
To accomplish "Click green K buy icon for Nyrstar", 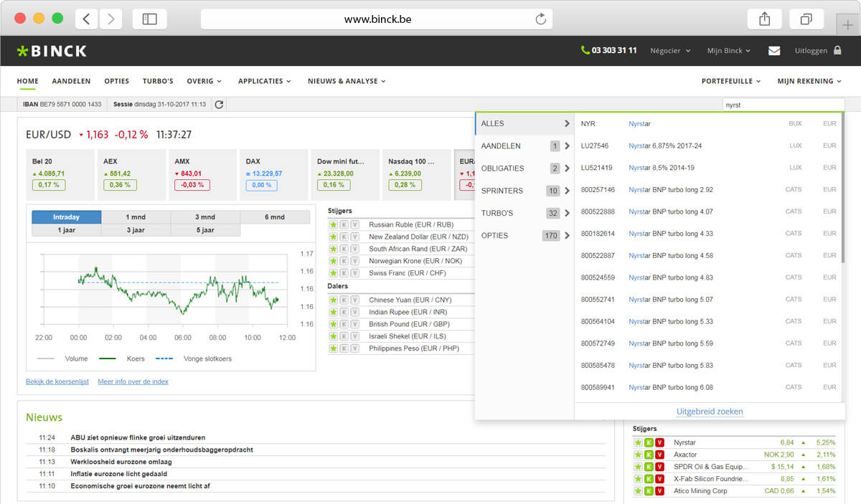I will pyautogui.click(x=649, y=443).
